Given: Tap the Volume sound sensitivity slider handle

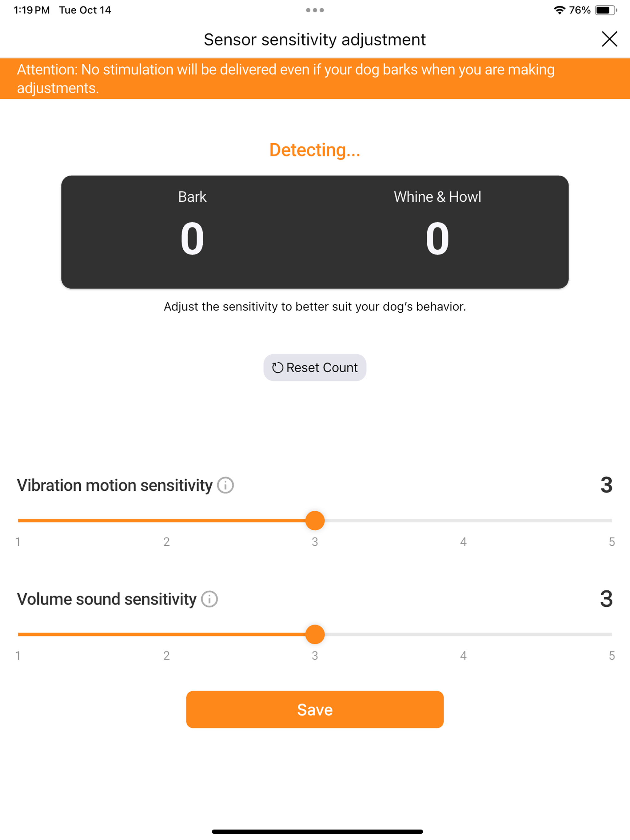Looking at the screenshot, I should tap(315, 635).
